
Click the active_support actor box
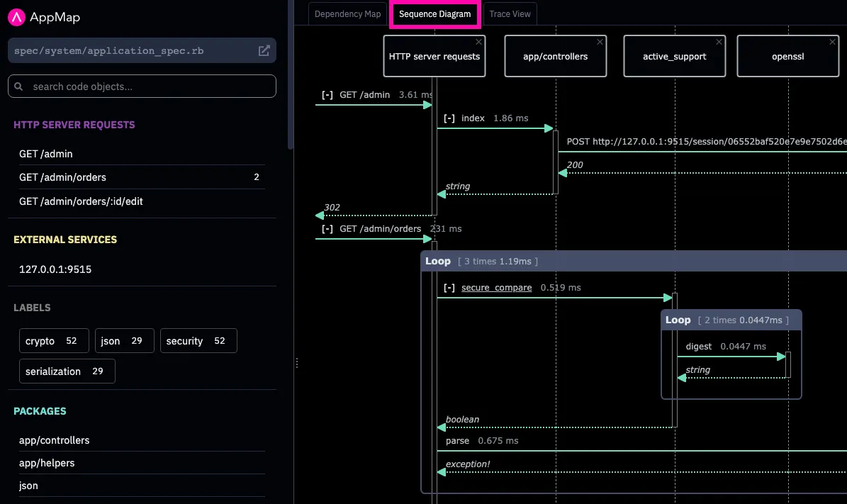pyautogui.click(x=675, y=56)
